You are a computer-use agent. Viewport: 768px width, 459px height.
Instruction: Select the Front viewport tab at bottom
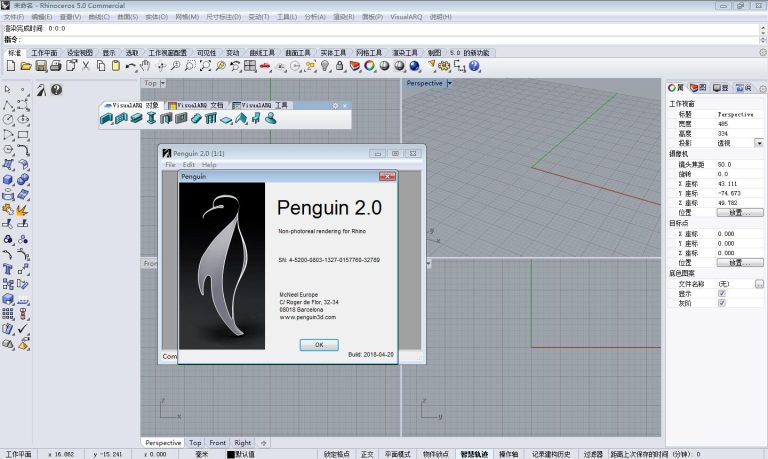point(217,442)
